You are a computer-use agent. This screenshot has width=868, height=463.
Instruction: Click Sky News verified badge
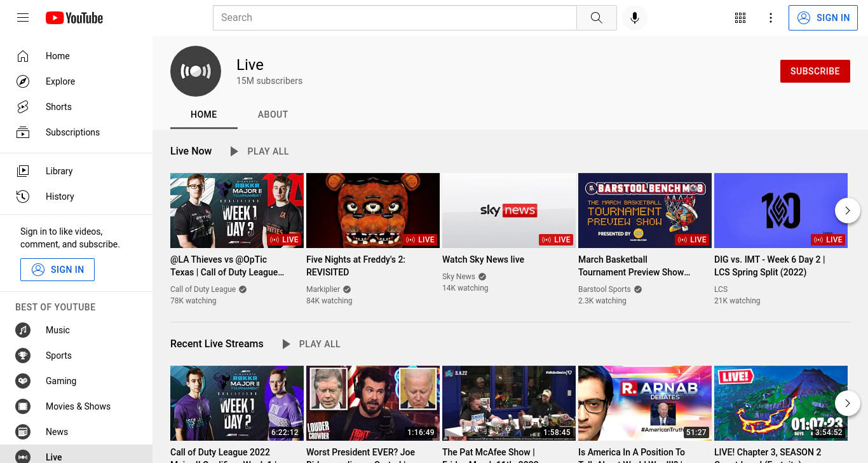coord(482,277)
